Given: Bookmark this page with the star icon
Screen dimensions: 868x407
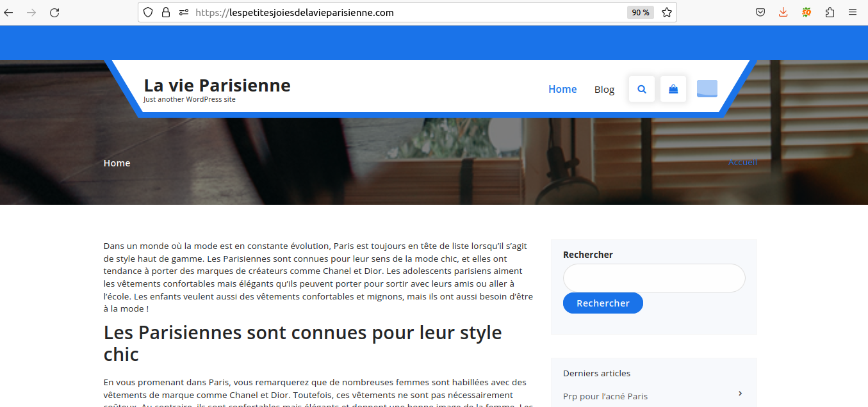Looking at the screenshot, I should [x=667, y=12].
